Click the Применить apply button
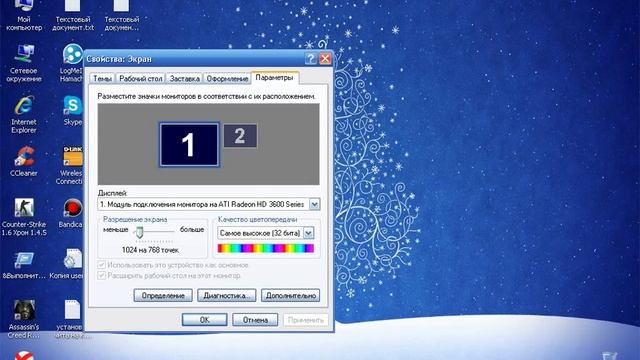640x360 pixels. [306, 320]
